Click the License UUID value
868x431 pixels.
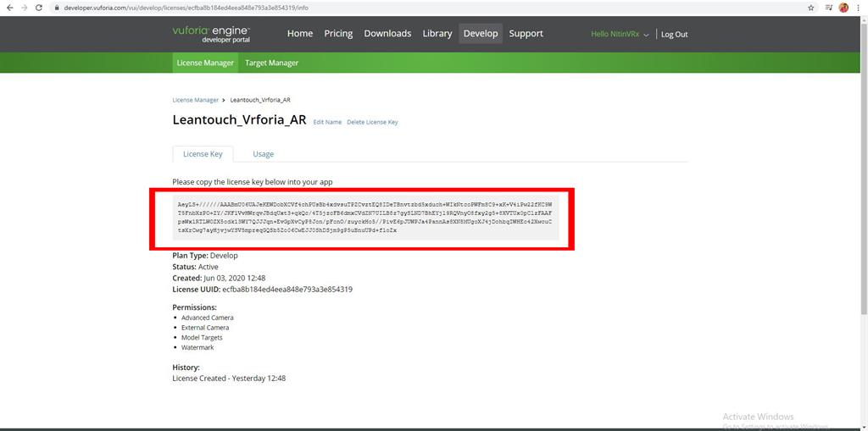point(287,290)
